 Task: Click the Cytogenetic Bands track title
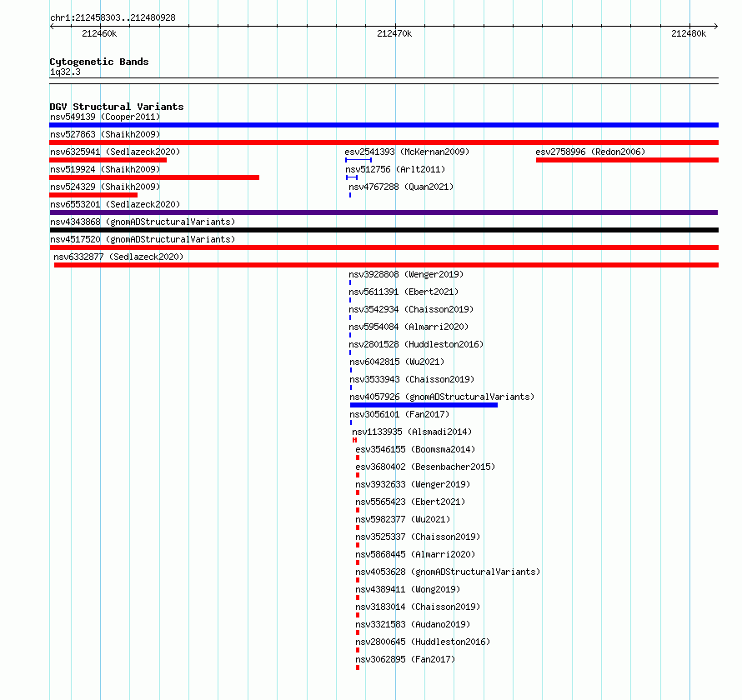[99, 62]
